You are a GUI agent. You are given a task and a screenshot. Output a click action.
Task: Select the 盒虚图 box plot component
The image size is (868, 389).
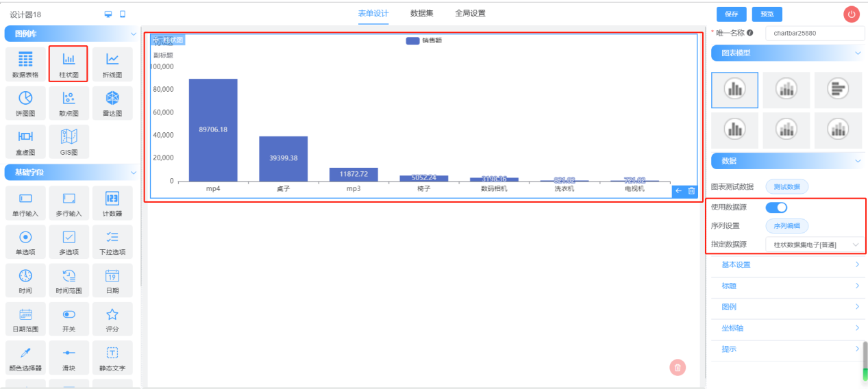(25, 142)
